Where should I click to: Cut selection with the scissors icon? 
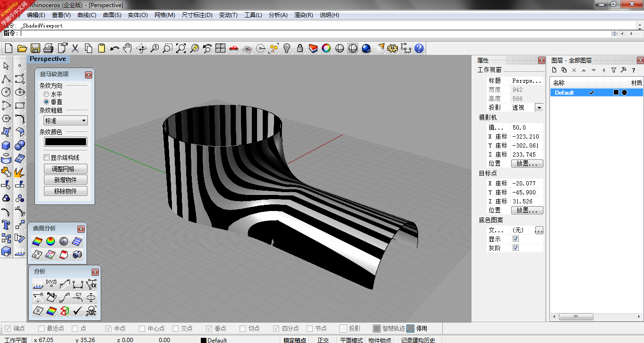(75, 48)
